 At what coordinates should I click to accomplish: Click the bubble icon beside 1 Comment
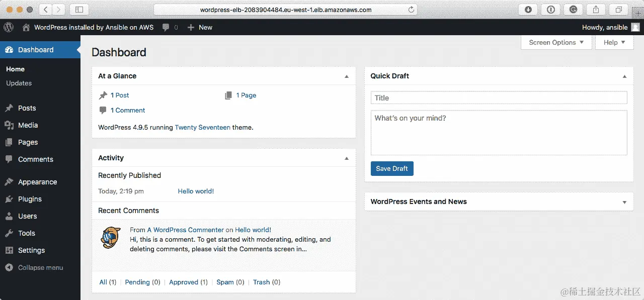click(x=103, y=110)
